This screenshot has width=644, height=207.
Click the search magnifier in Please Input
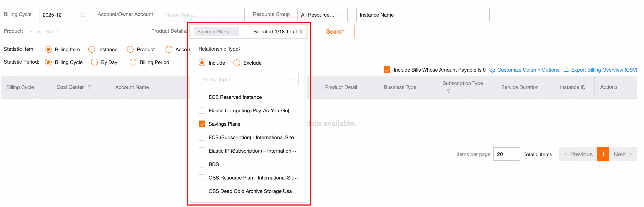(292, 80)
